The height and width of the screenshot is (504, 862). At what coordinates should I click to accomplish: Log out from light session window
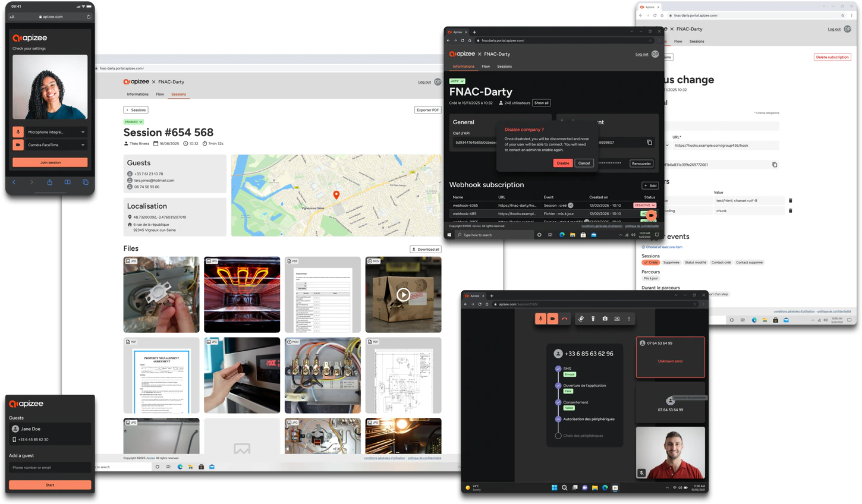click(x=424, y=82)
